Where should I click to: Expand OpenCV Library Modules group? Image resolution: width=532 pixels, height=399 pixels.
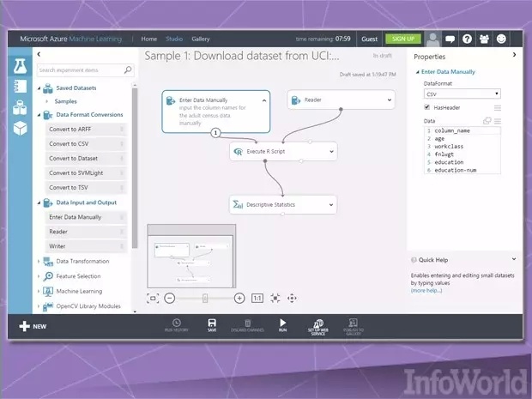pos(39,306)
